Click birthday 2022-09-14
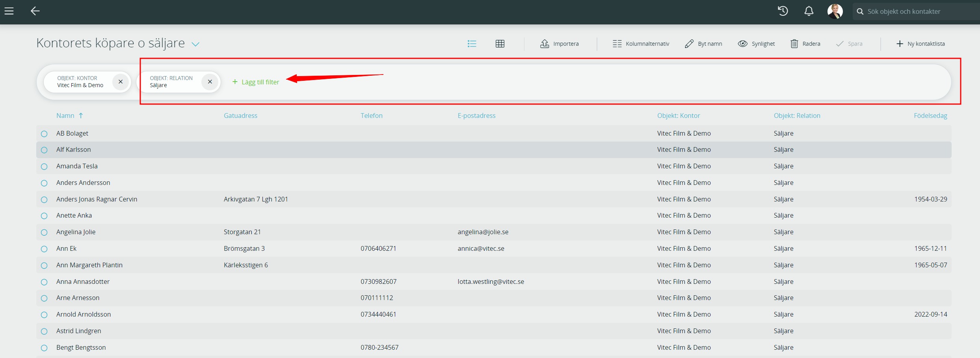 (931, 314)
